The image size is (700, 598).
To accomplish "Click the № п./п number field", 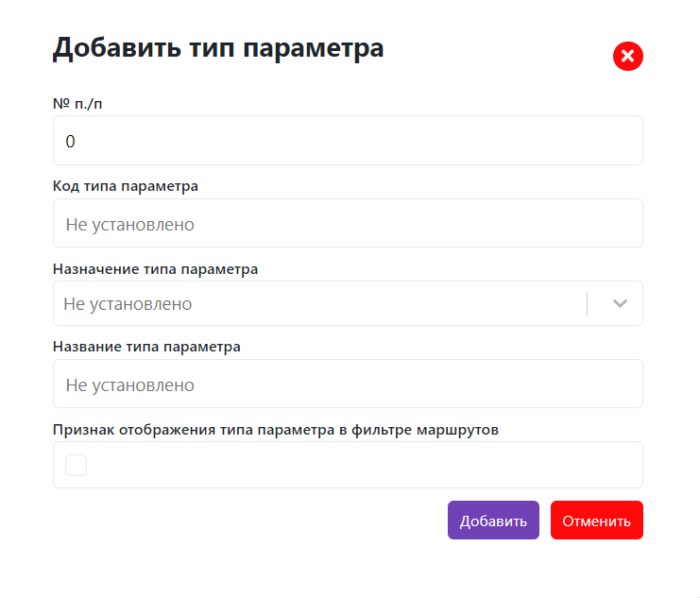I will 348,141.
